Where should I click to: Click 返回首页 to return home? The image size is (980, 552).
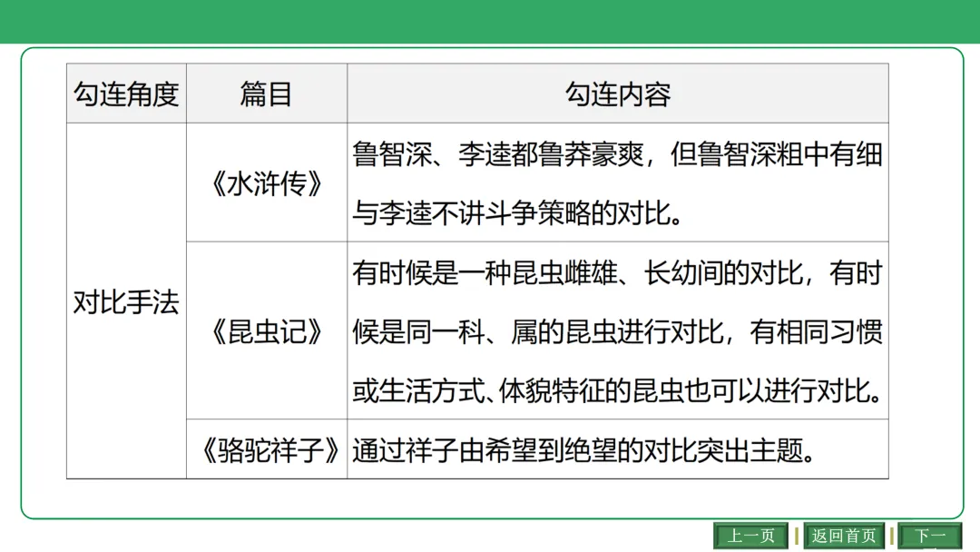tap(844, 536)
